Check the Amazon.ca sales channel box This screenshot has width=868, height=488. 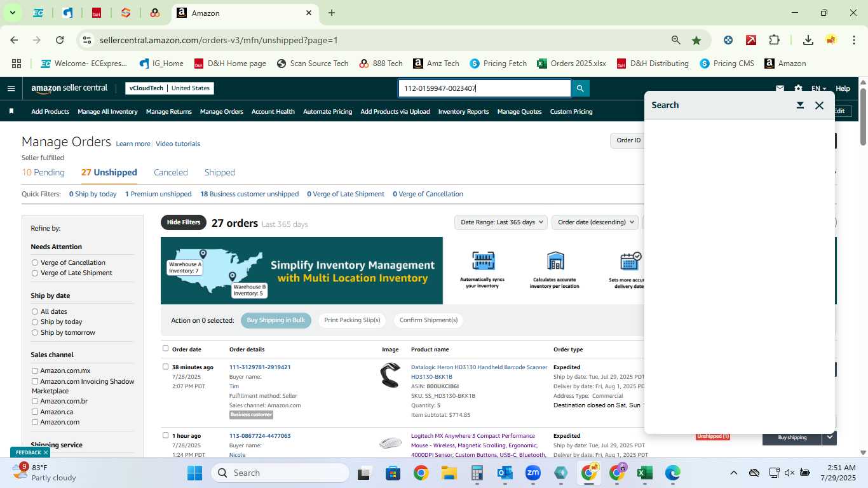point(35,412)
